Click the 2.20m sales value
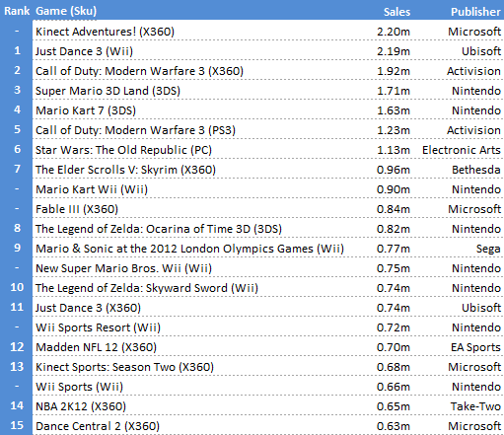Viewport: 504px width, 435px height. tap(394, 32)
